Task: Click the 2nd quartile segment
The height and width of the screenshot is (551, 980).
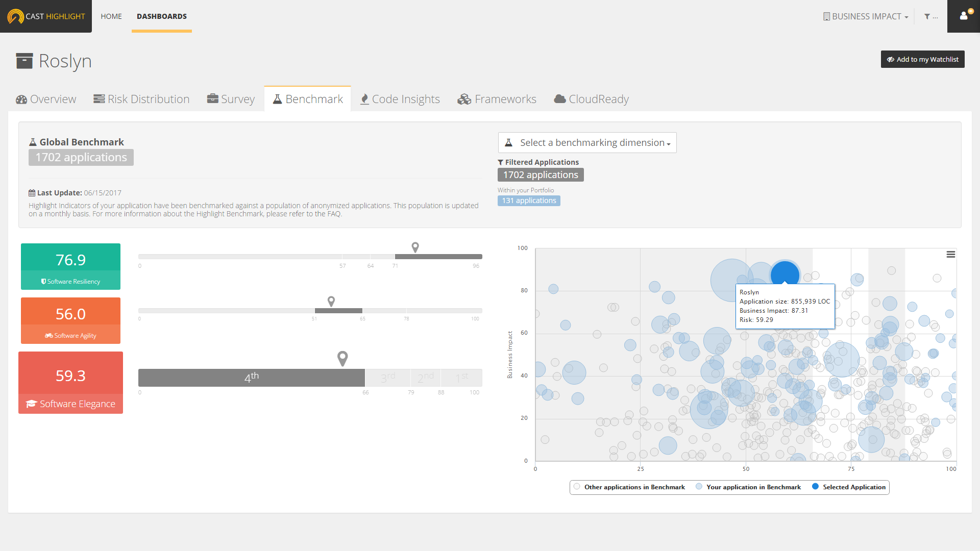Action: [425, 378]
